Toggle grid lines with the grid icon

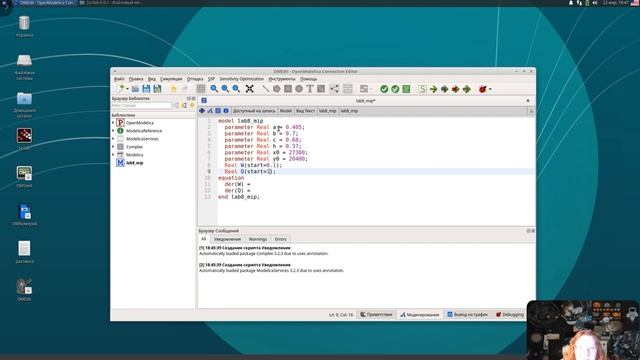[x=201, y=89]
